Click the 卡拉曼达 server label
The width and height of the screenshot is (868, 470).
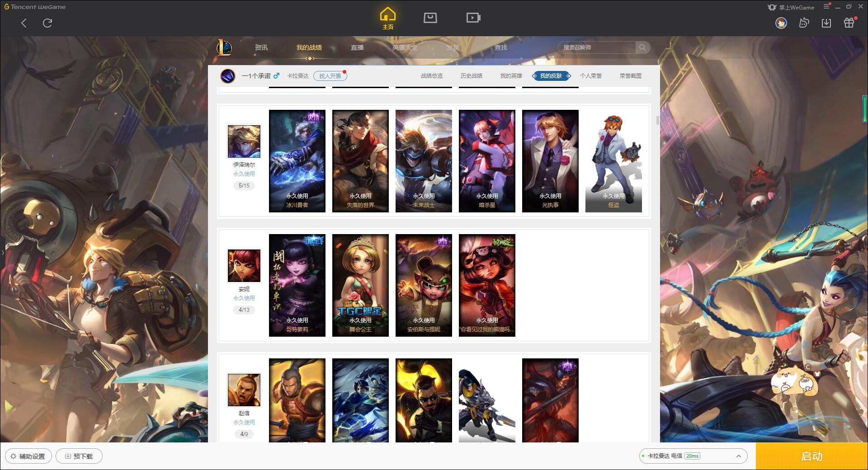click(x=298, y=76)
